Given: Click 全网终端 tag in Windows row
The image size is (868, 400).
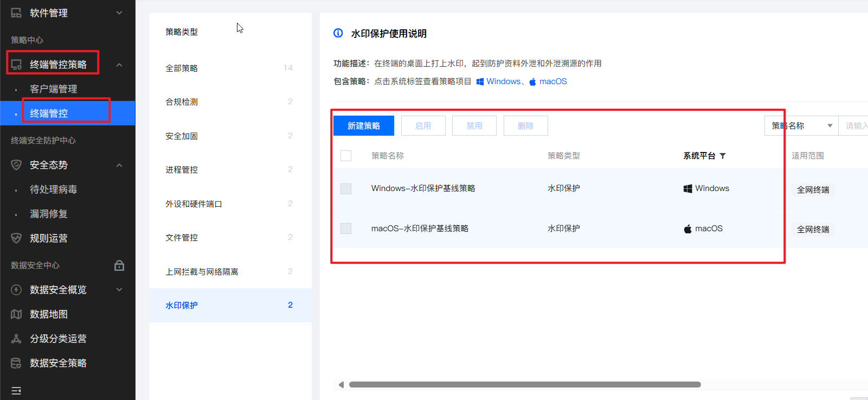Looking at the screenshot, I should coord(813,190).
